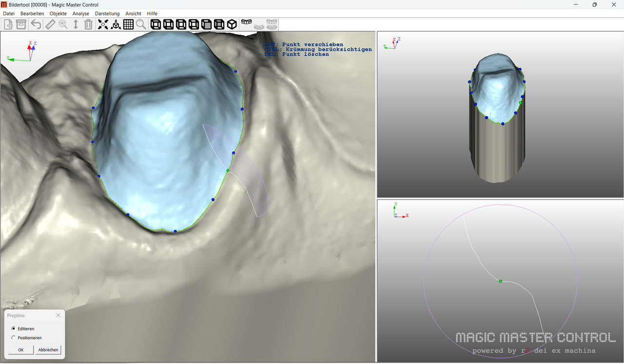Select the ruler measure tool
This screenshot has height=364, width=624.
point(50,24)
